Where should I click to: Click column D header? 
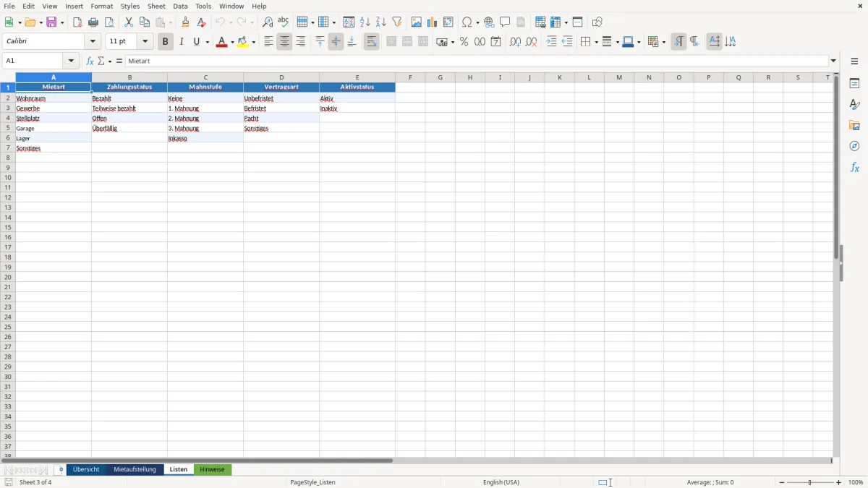(281, 77)
